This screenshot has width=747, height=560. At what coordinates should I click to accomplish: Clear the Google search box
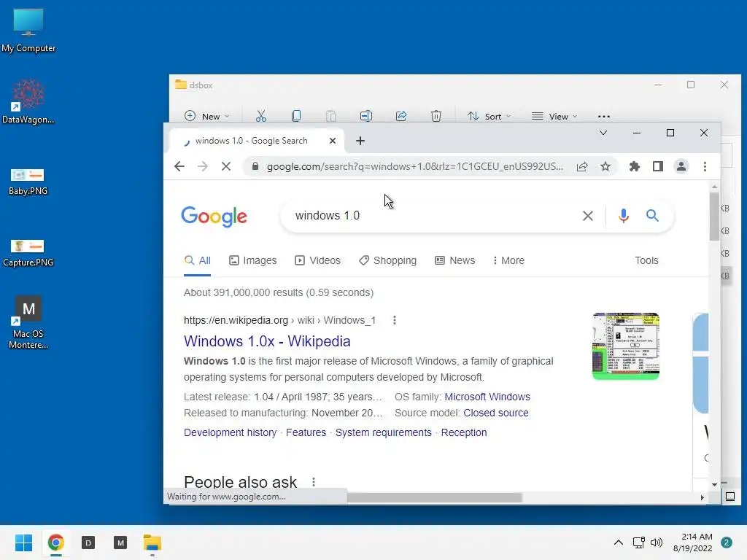pos(588,216)
